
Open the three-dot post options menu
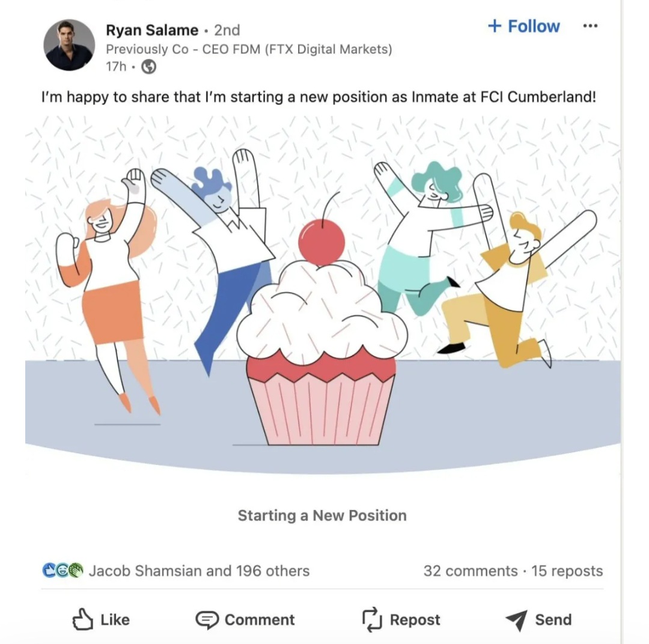click(590, 26)
